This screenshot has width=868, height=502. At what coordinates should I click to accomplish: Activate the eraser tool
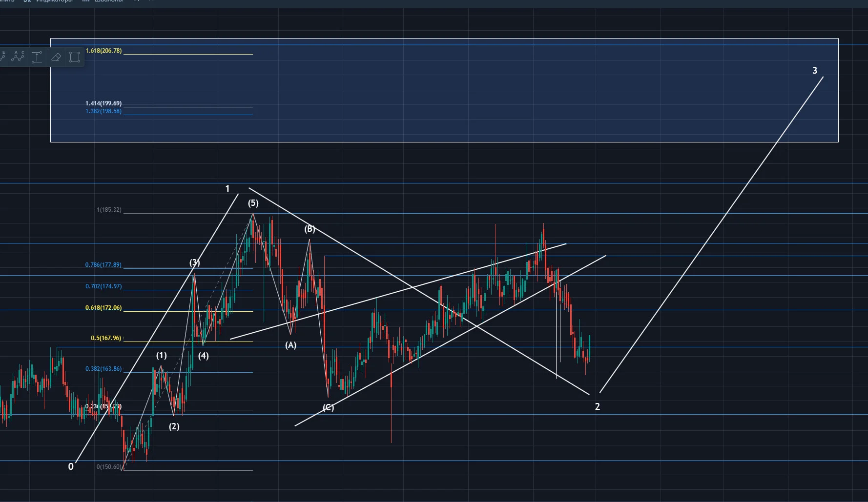point(56,57)
